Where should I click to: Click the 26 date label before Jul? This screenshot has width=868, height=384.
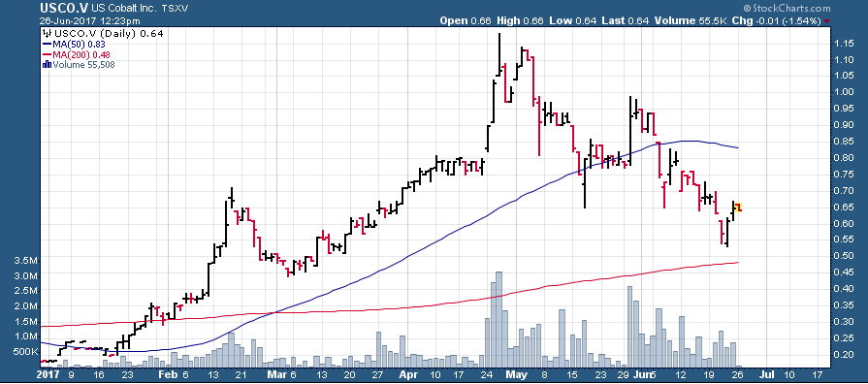coord(739,374)
